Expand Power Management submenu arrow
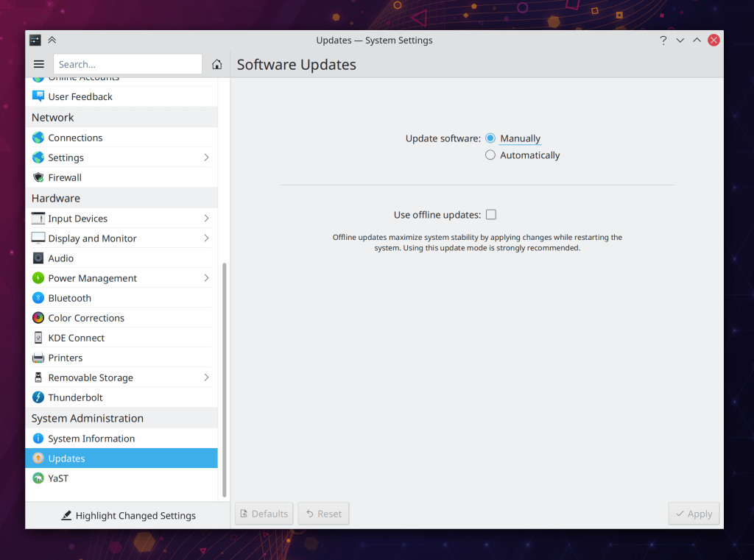This screenshot has height=560, width=754. coord(206,278)
